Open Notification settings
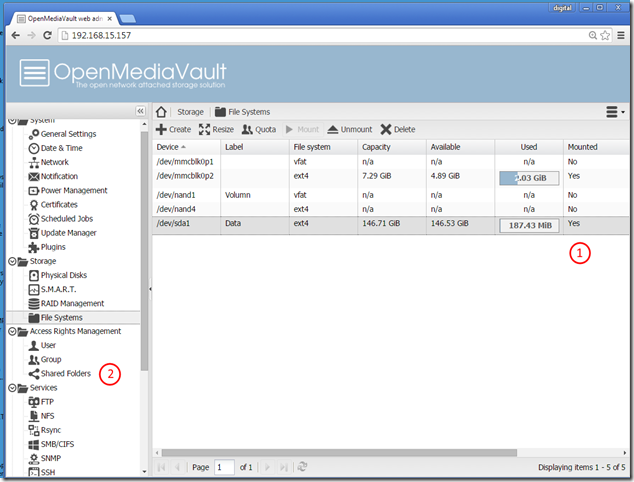Viewport: 634px width, 482px height. [x=53, y=176]
